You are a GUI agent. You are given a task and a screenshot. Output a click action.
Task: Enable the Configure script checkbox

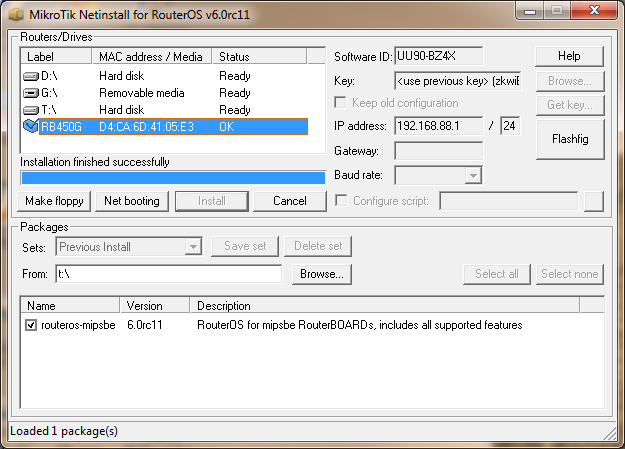coord(341,200)
